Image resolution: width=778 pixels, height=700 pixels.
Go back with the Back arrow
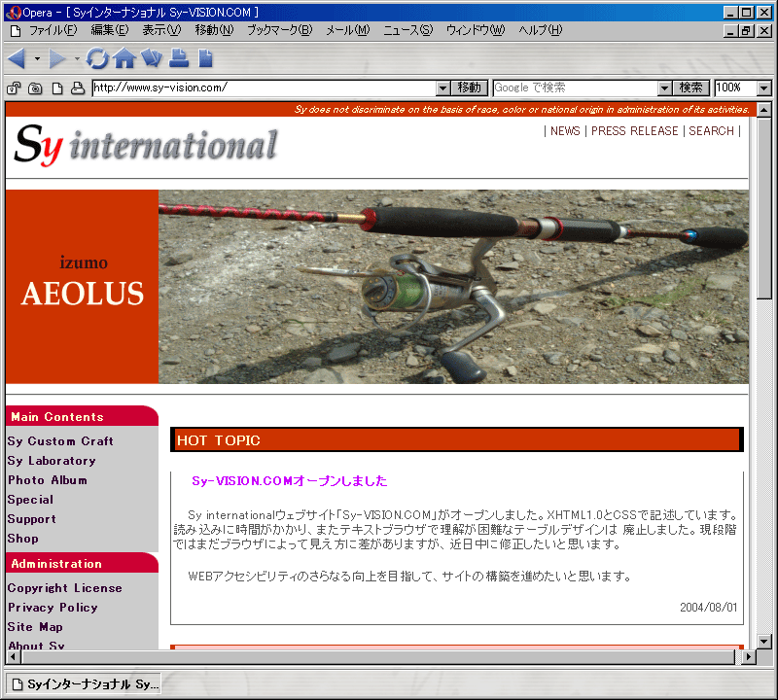coord(17,59)
